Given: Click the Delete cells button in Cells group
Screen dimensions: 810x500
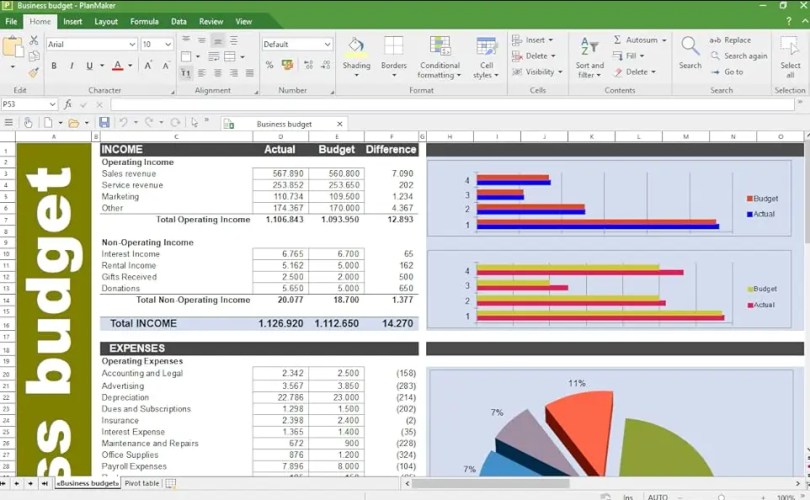Looking at the screenshot, I should point(534,56).
